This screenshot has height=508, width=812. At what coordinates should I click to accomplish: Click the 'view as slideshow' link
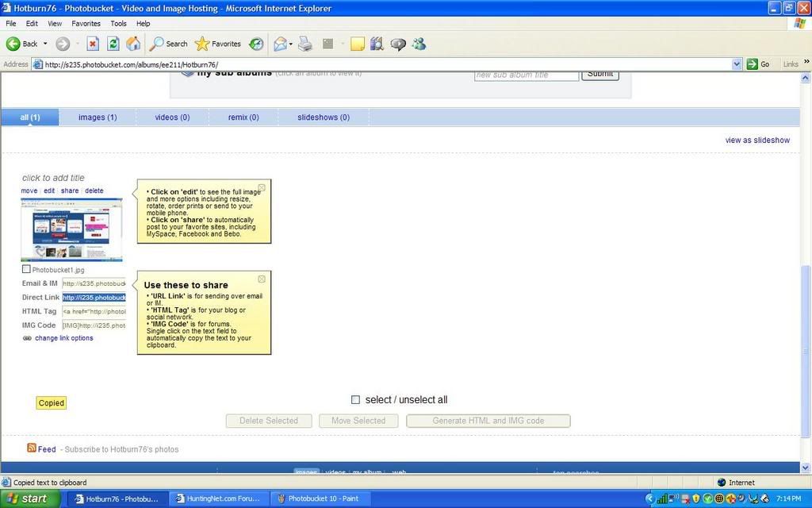[757, 140]
